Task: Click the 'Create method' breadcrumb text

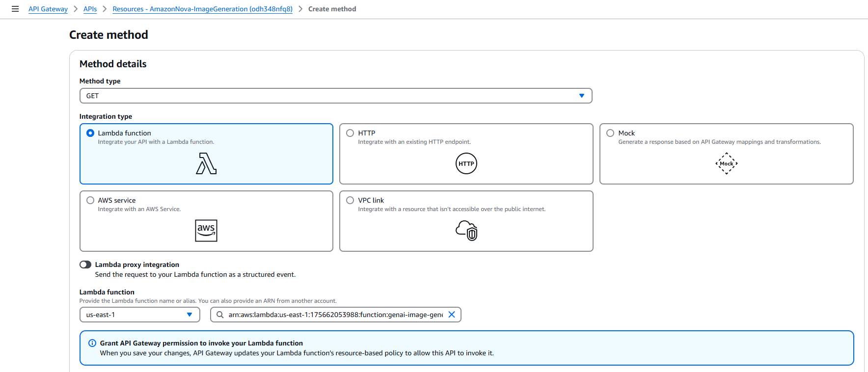Action: tap(332, 9)
